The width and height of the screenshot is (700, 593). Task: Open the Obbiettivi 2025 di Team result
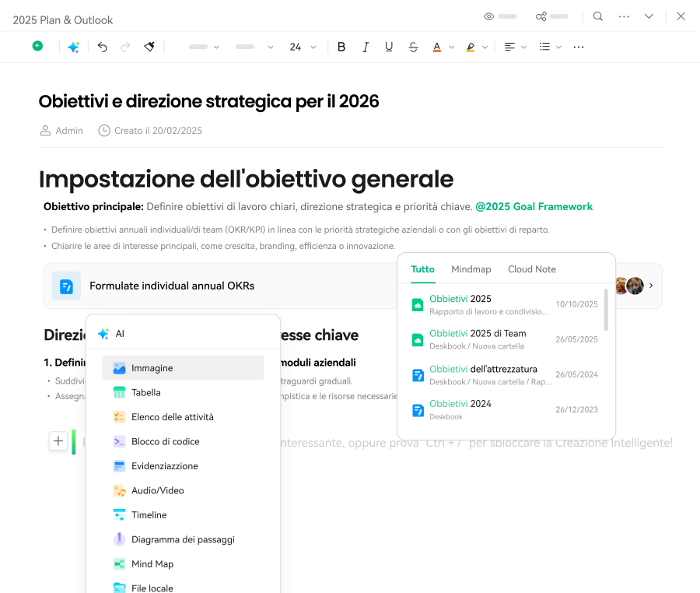click(x=478, y=334)
